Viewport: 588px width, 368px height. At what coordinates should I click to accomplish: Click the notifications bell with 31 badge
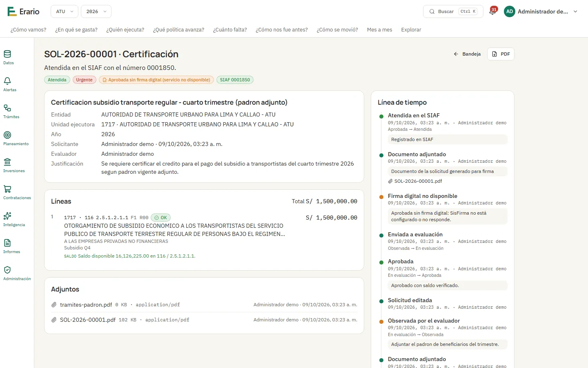click(x=492, y=11)
